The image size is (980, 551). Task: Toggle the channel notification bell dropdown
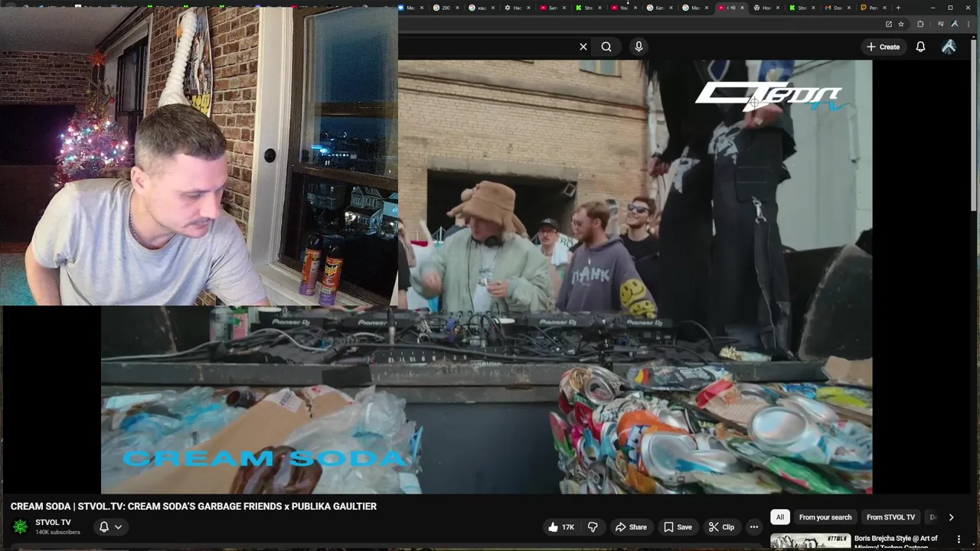click(x=110, y=527)
